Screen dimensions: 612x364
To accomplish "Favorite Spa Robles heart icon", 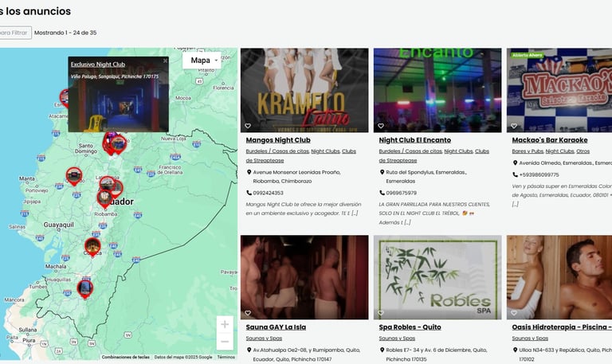I will pos(381,313).
